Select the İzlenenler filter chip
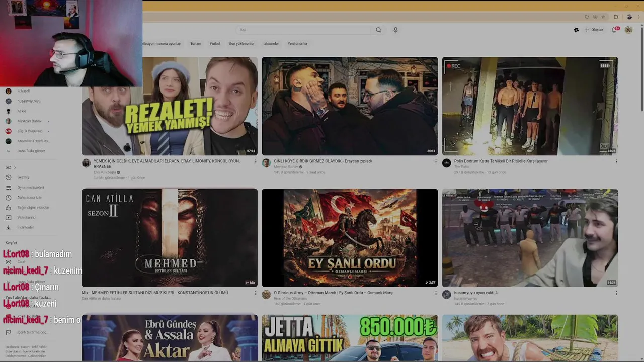The image size is (644, 362). [x=271, y=44]
